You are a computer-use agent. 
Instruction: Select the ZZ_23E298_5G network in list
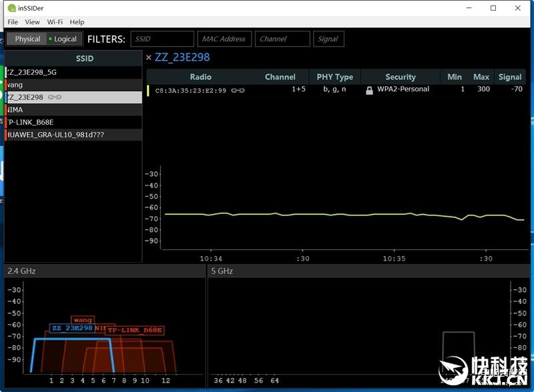(x=73, y=72)
